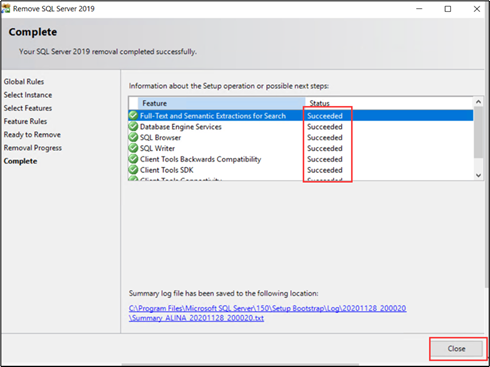Maximize the Remove SQL Server 2019 window
This screenshot has height=367, width=490.
[448, 9]
